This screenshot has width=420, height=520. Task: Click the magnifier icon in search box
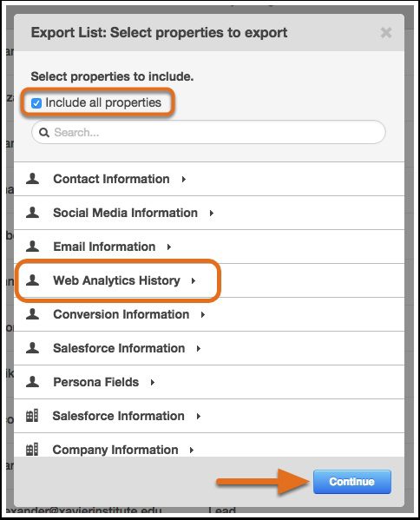[x=44, y=133]
